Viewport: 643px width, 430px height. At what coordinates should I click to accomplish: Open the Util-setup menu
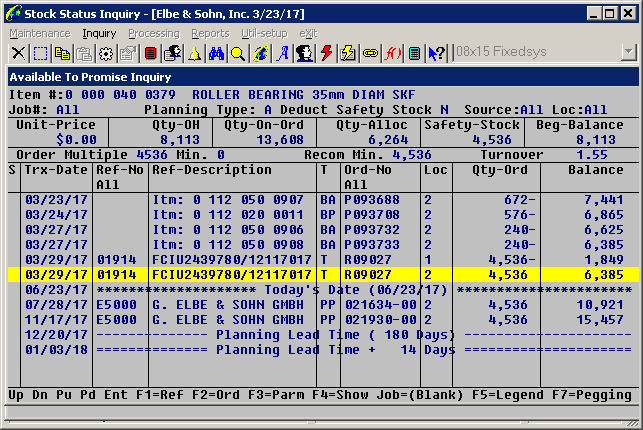(x=264, y=33)
